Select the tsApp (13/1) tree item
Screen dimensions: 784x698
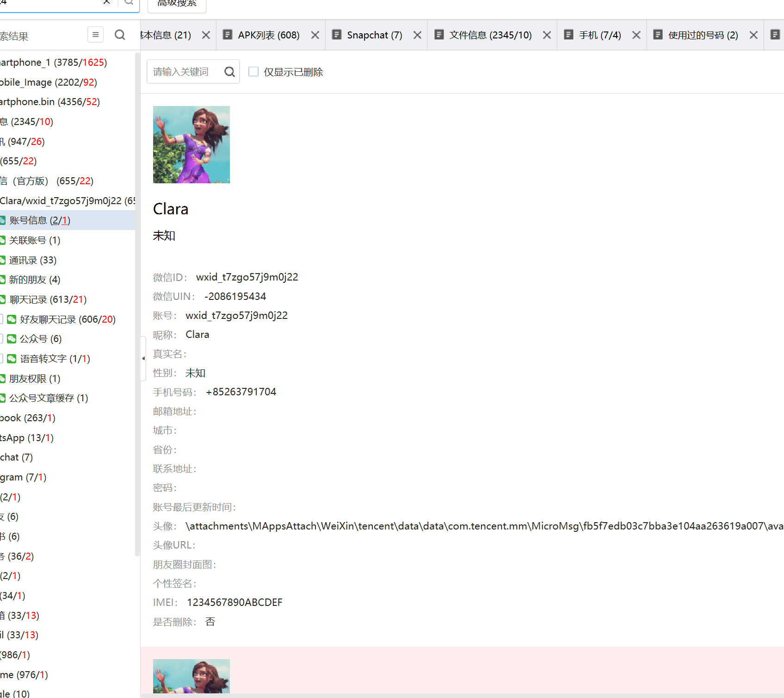coord(27,438)
